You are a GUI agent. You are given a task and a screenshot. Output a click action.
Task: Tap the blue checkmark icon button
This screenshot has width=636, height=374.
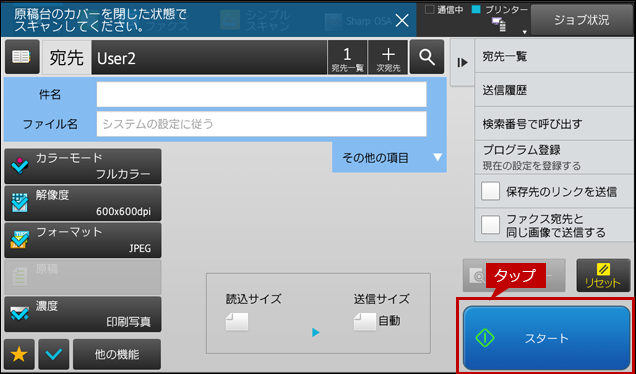tap(54, 355)
